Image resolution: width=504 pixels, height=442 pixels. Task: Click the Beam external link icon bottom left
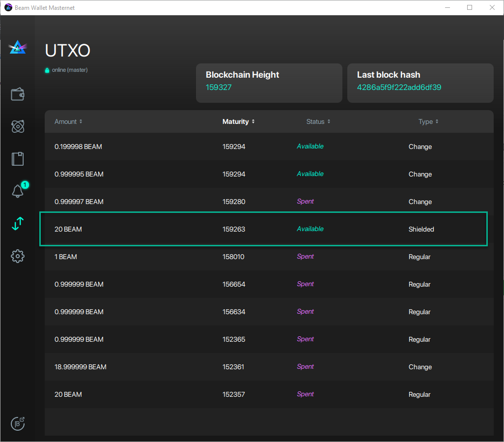(x=18, y=423)
